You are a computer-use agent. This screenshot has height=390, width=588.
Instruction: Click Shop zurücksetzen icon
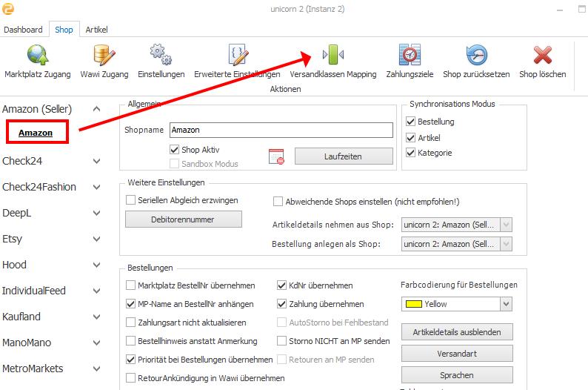click(x=476, y=55)
